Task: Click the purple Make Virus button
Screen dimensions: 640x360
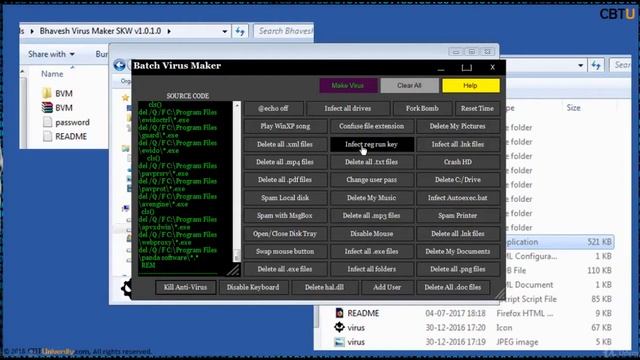Action: [x=348, y=85]
